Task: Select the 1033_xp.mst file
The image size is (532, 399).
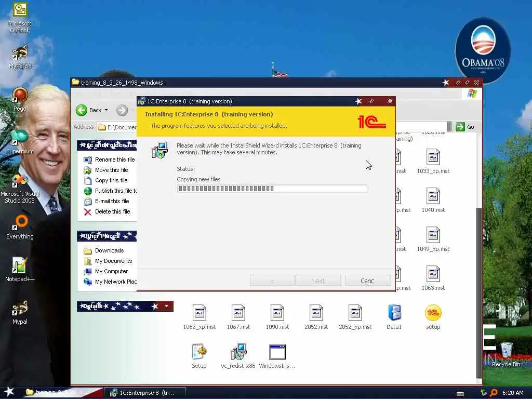Action: 433,162
